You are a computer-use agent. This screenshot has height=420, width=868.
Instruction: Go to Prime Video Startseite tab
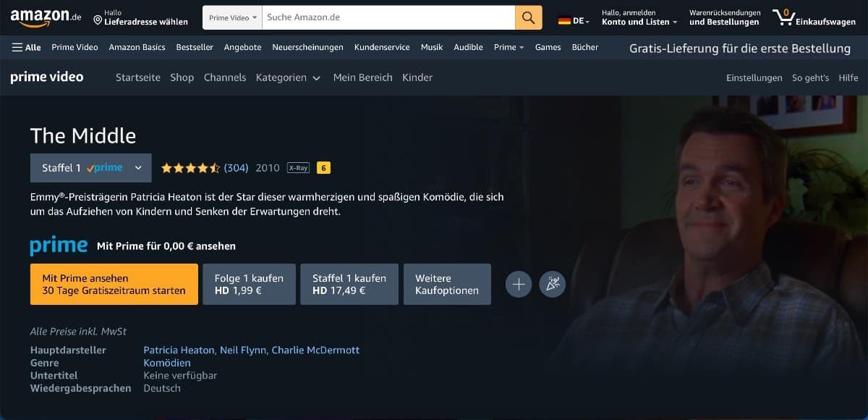coord(138,77)
